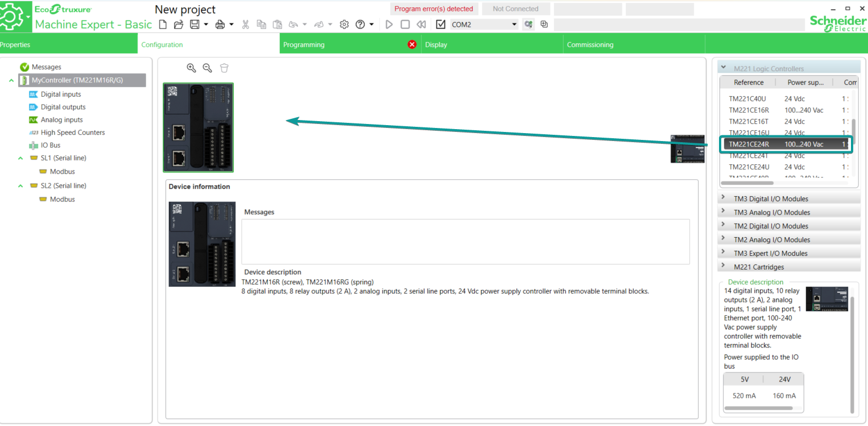
Task: Click the New project file icon
Action: [163, 24]
